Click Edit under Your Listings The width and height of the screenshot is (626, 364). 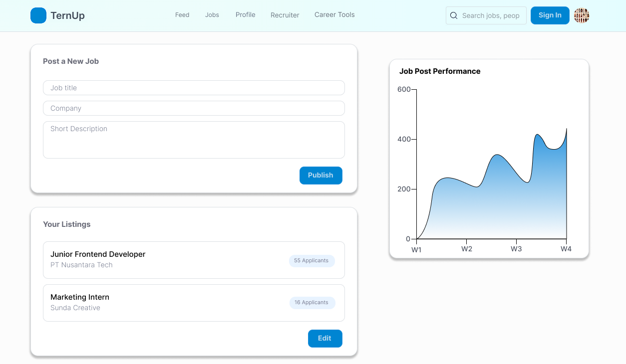(325, 339)
